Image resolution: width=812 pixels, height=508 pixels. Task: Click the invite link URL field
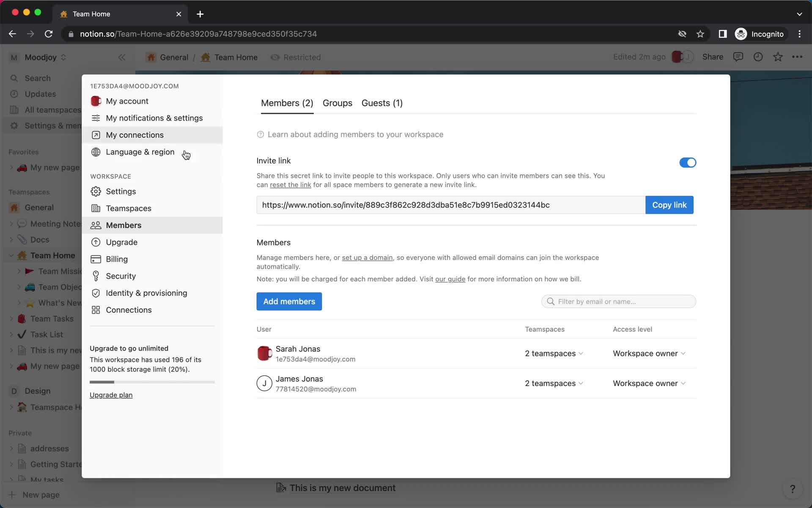[451, 205]
